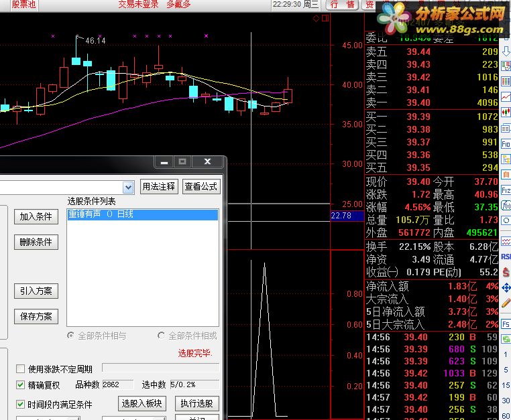Click the 加入条件 button
Image resolution: width=511 pixels, height=420 pixels.
pyautogui.click(x=36, y=217)
